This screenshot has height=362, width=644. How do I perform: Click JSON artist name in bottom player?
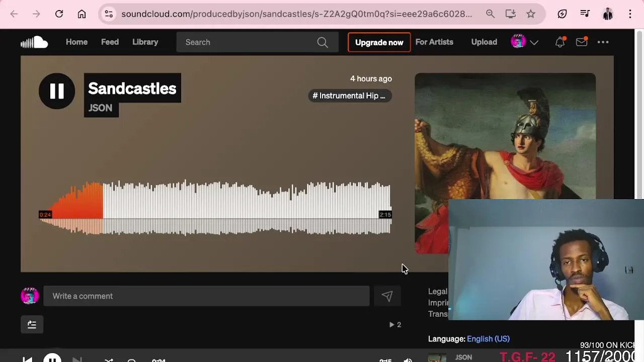(x=464, y=357)
